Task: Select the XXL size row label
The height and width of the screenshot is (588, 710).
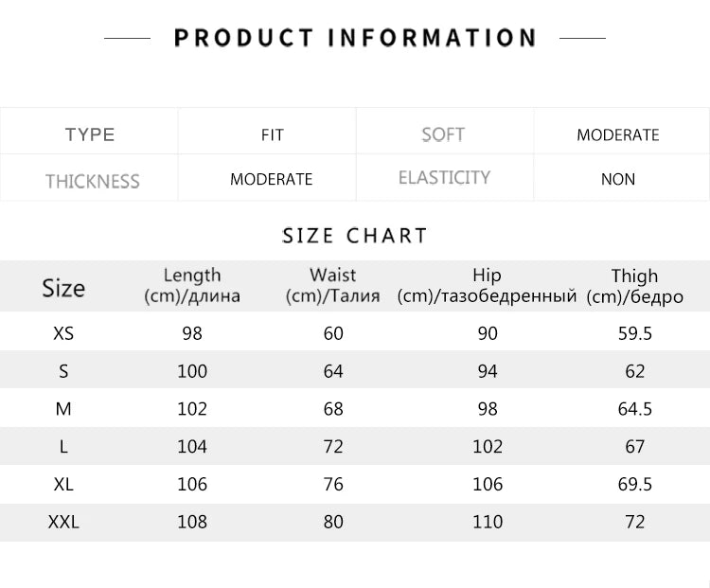Action: [x=63, y=522]
